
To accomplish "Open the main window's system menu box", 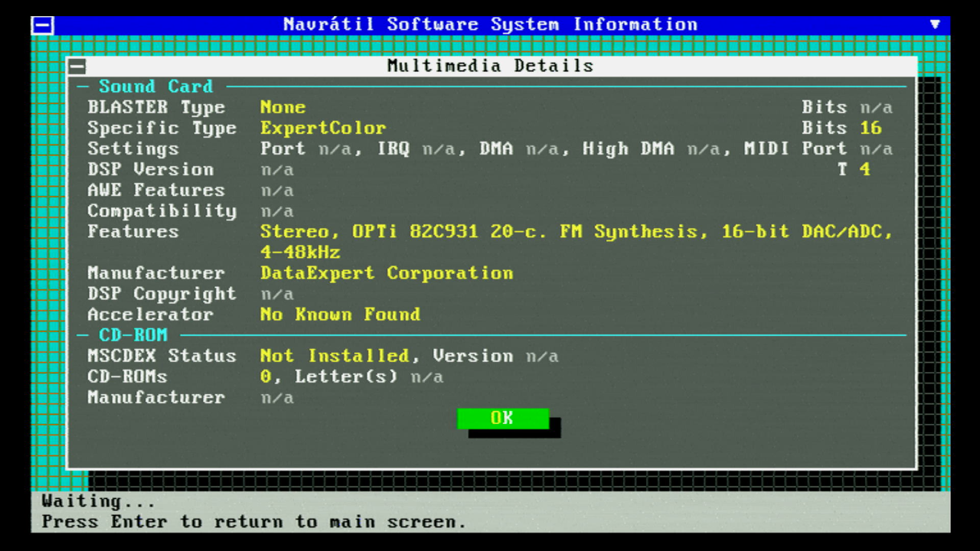I will pyautogui.click(x=43, y=25).
